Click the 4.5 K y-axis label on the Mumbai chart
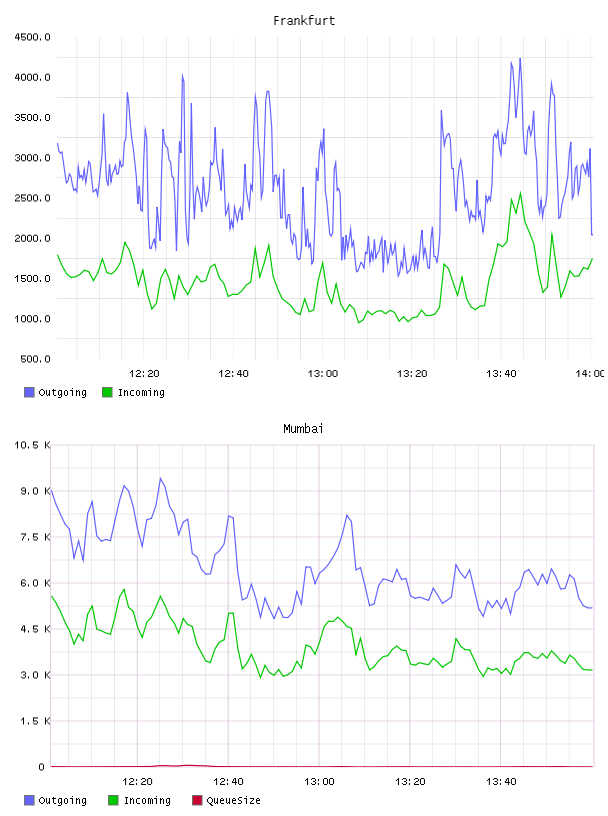 tap(35, 629)
